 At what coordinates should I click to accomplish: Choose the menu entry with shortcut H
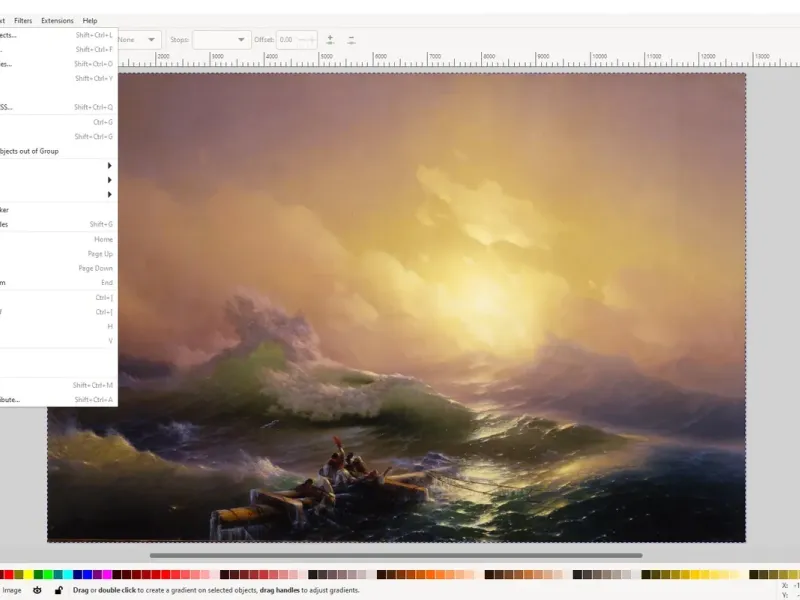(58, 327)
